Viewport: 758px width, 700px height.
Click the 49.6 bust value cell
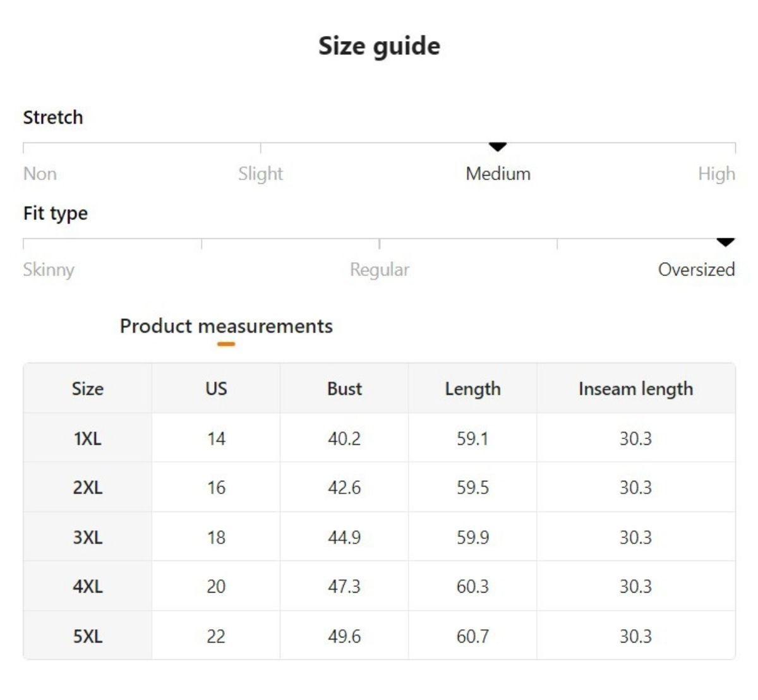[344, 636]
